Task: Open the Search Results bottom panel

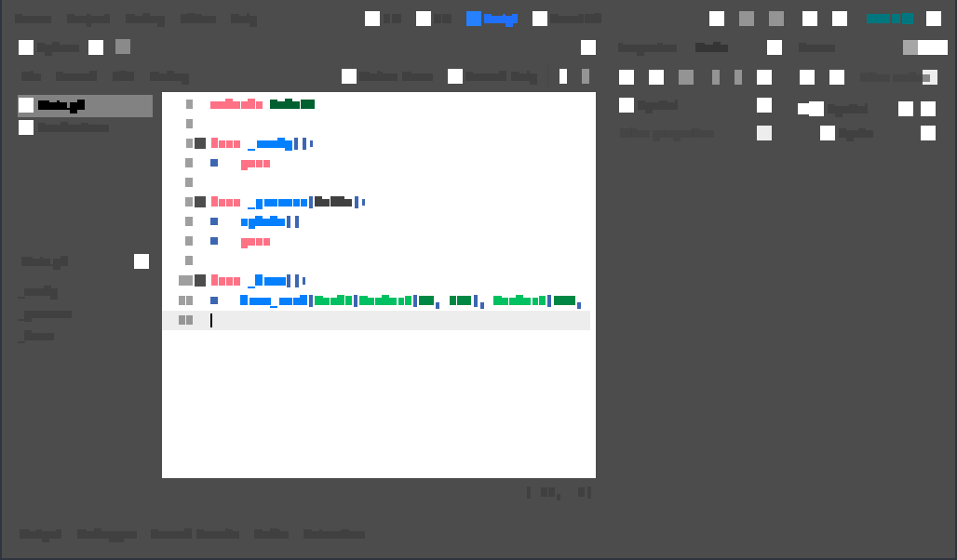Action: pyautogui.click(x=195, y=534)
